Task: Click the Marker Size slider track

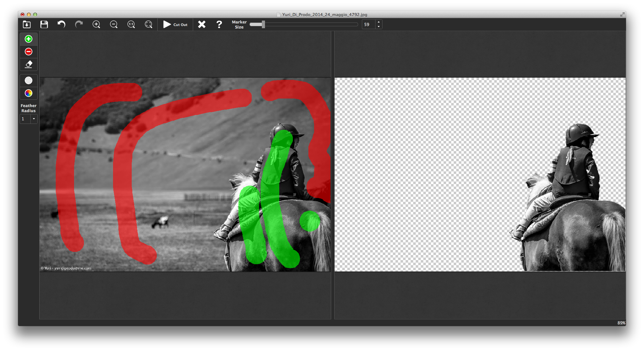Action: pos(310,24)
